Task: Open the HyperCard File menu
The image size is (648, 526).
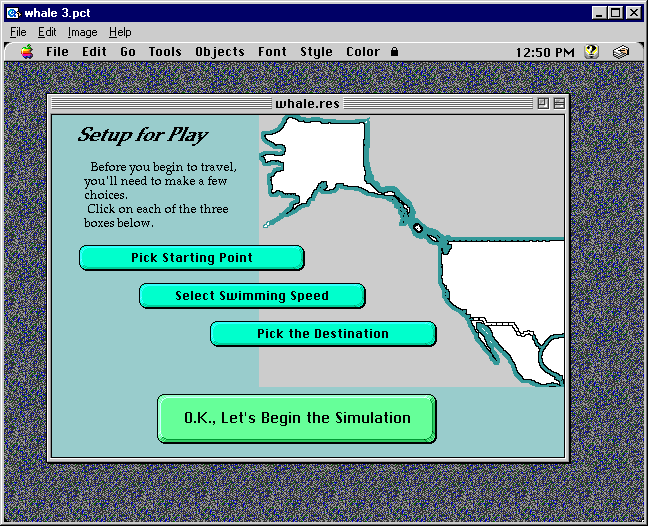Action: (x=57, y=52)
